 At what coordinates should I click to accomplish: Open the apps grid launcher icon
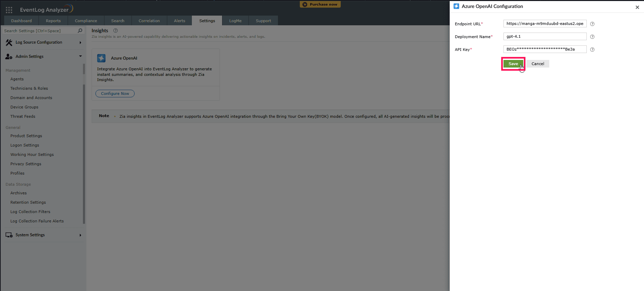9,10
